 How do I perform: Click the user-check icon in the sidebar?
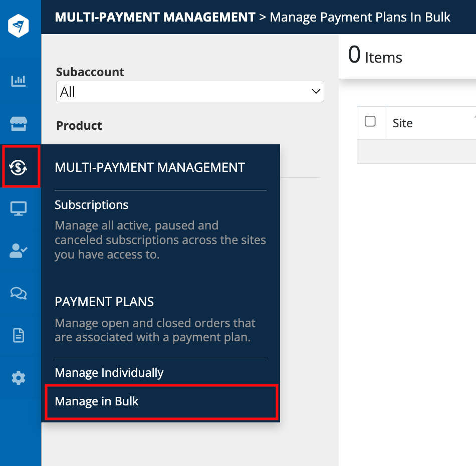[x=19, y=251]
